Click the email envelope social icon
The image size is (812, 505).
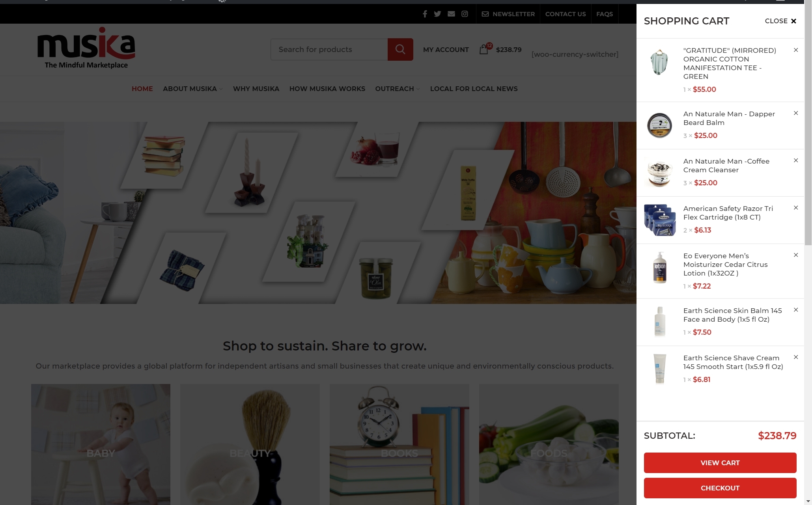tap(451, 14)
